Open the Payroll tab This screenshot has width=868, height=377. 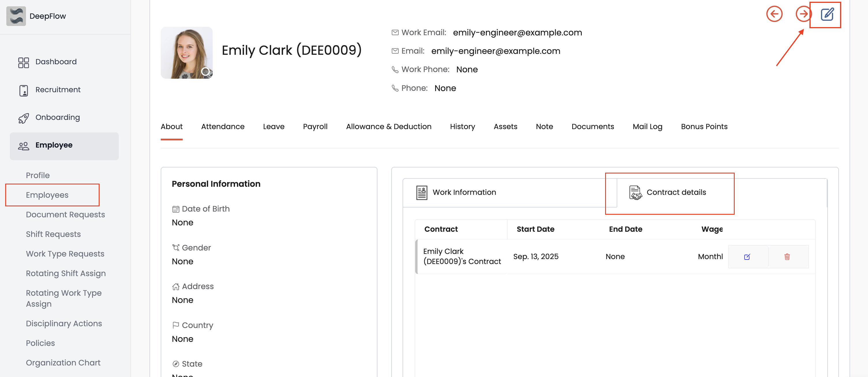click(x=315, y=127)
